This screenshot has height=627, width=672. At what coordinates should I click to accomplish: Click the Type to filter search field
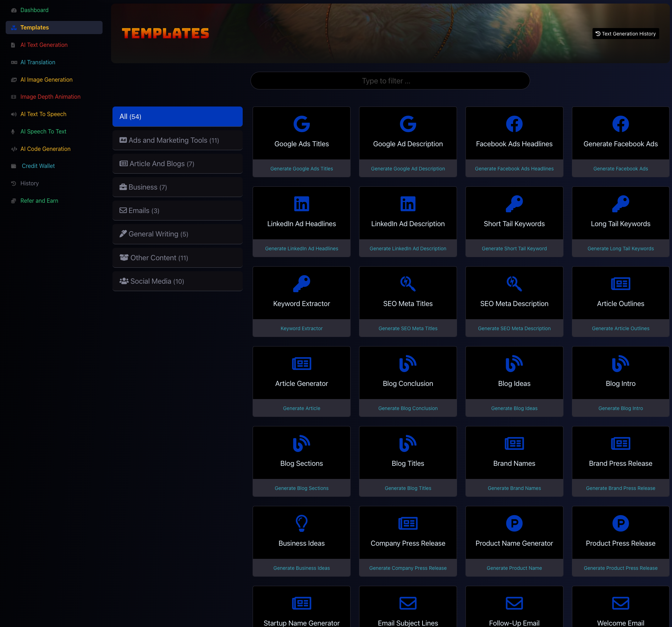pyautogui.click(x=390, y=81)
